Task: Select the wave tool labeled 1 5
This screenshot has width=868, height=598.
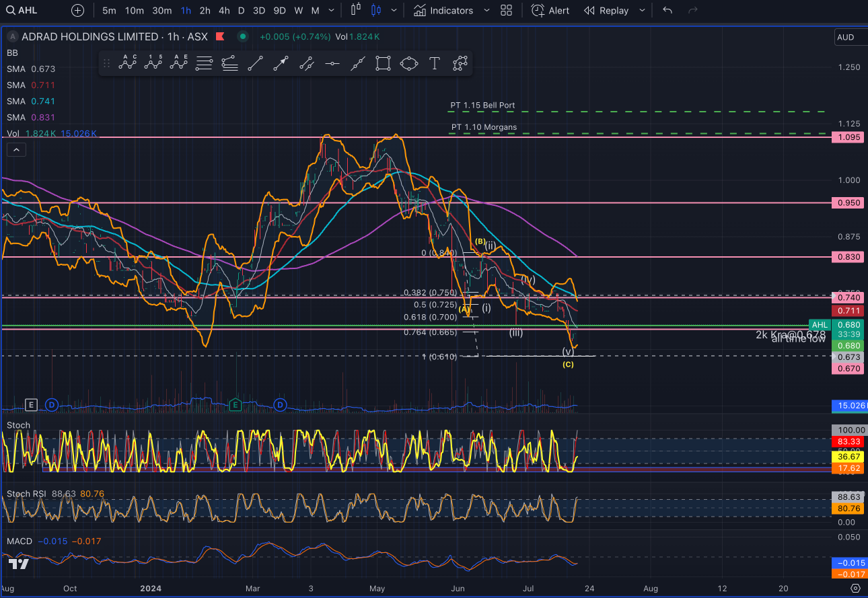Action: coord(153,63)
